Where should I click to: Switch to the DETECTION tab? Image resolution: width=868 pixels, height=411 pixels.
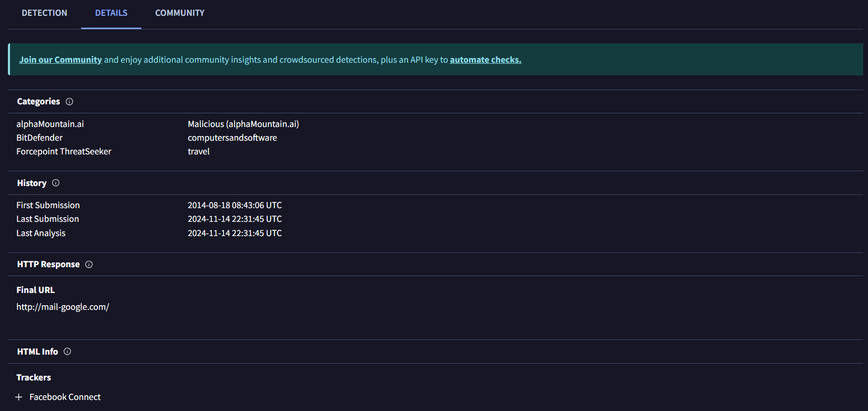pyautogui.click(x=44, y=13)
